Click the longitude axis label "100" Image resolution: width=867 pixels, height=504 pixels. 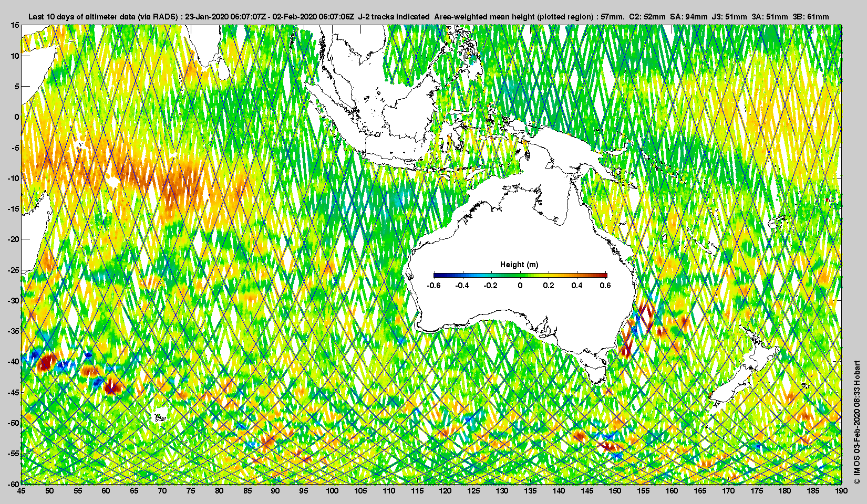point(332,491)
